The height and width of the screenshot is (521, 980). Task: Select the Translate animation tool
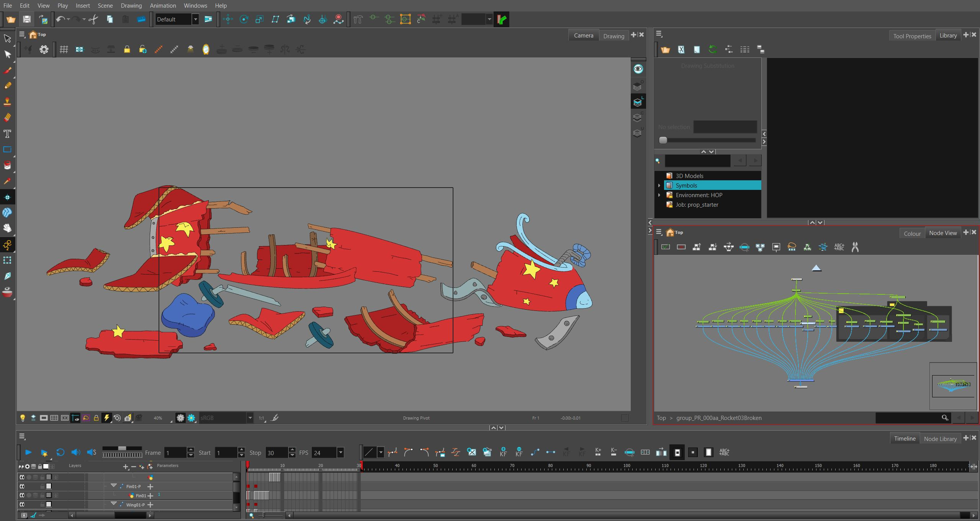coord(228,19)
